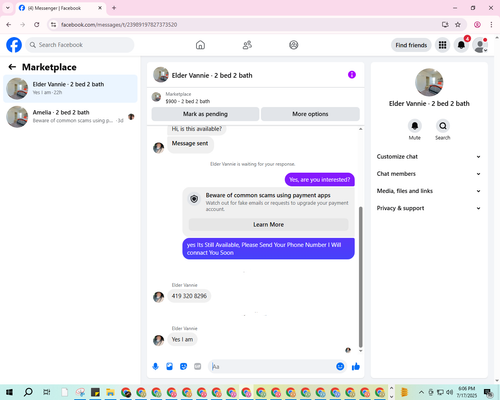
Task: Click the "Yes I am" message bubble
Action: pyautogui.click(x=182, y=339)
